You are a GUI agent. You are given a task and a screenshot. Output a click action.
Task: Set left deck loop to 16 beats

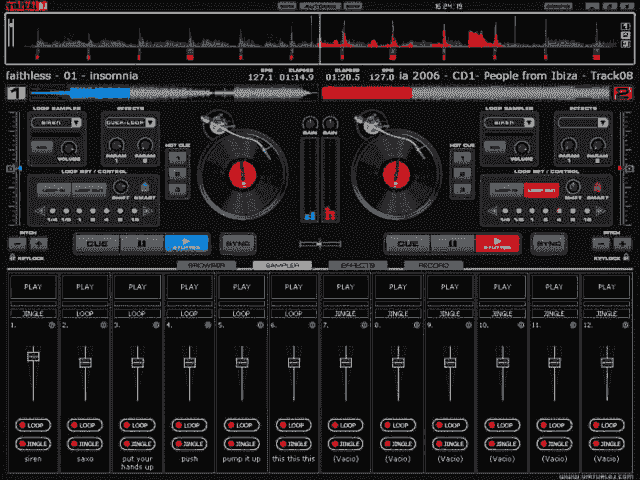(x=134, y=211)
